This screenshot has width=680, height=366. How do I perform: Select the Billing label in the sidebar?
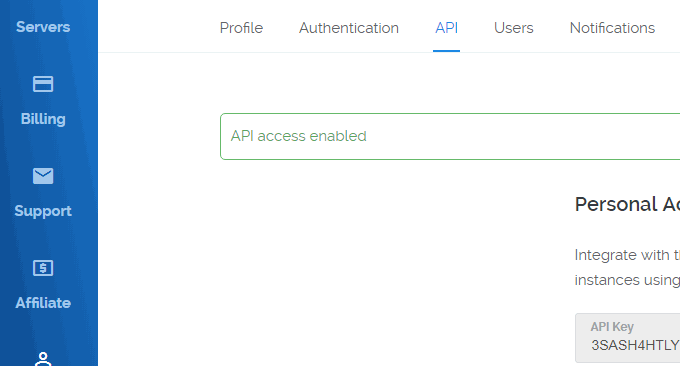click(x=43, y=119)
